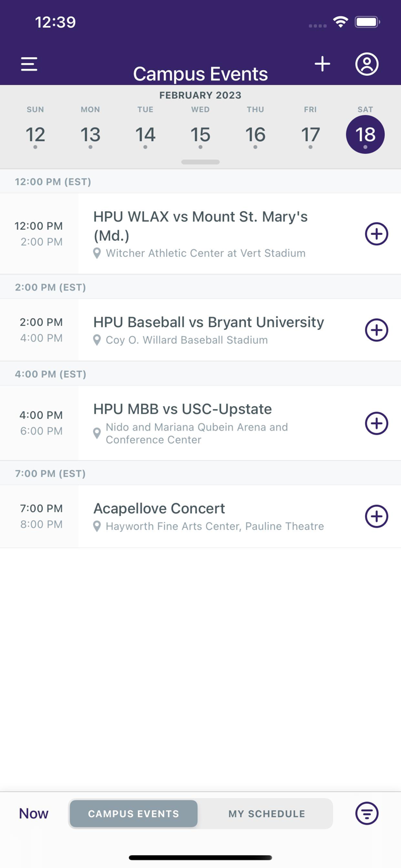Create a new event with the plus icon
Viewport: 401px width, 868px height.
(322, 64)
